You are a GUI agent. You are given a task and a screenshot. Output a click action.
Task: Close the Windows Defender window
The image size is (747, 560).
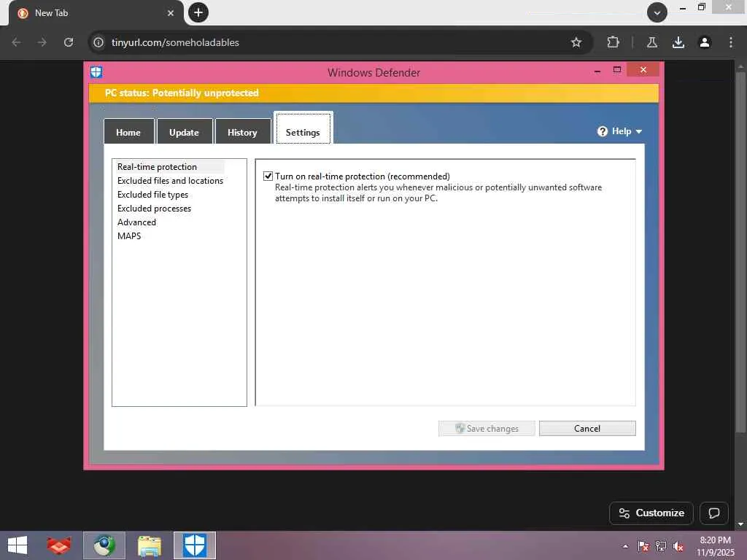tap(643, 69)
